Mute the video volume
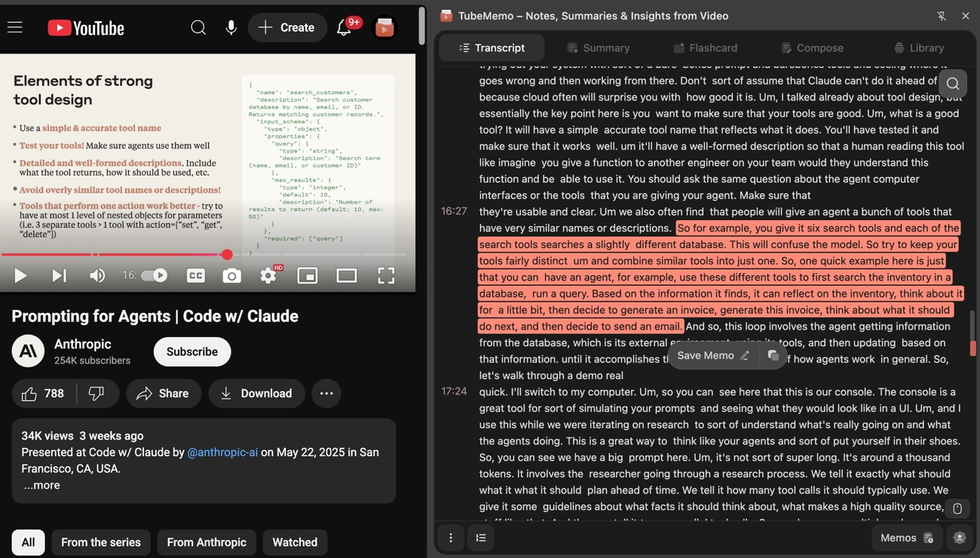The height and width of the screenshot is (558, 980). pos(97,276)
